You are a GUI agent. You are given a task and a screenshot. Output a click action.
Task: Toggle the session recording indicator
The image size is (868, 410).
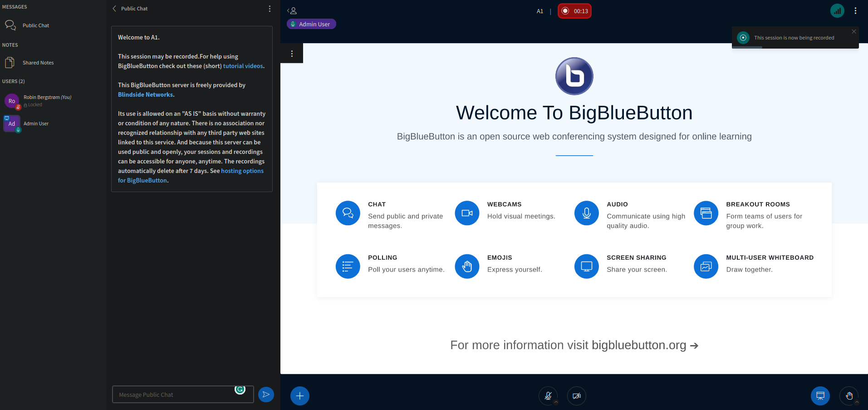(x=574, y=11)
